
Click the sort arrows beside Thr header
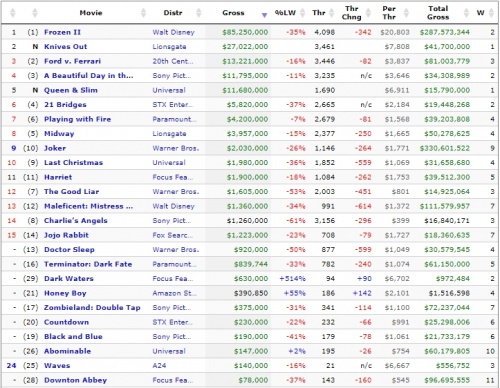332,13
